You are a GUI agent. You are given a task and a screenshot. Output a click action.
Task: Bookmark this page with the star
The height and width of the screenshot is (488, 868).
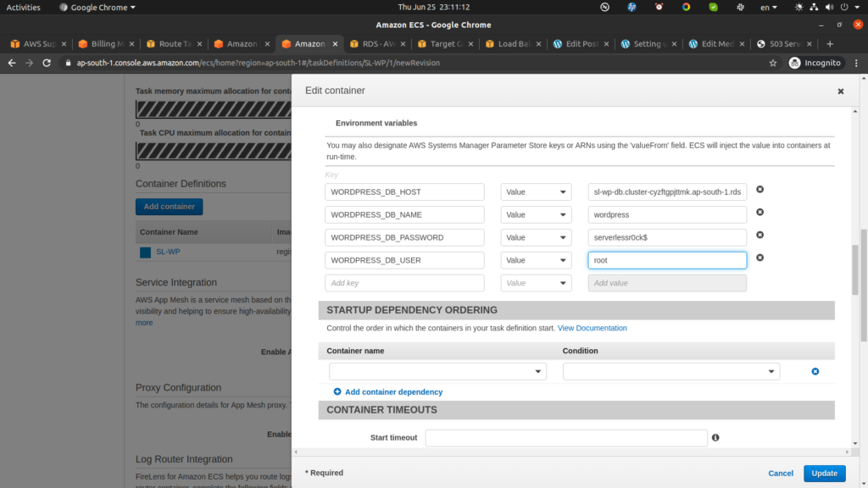point(773,63)
